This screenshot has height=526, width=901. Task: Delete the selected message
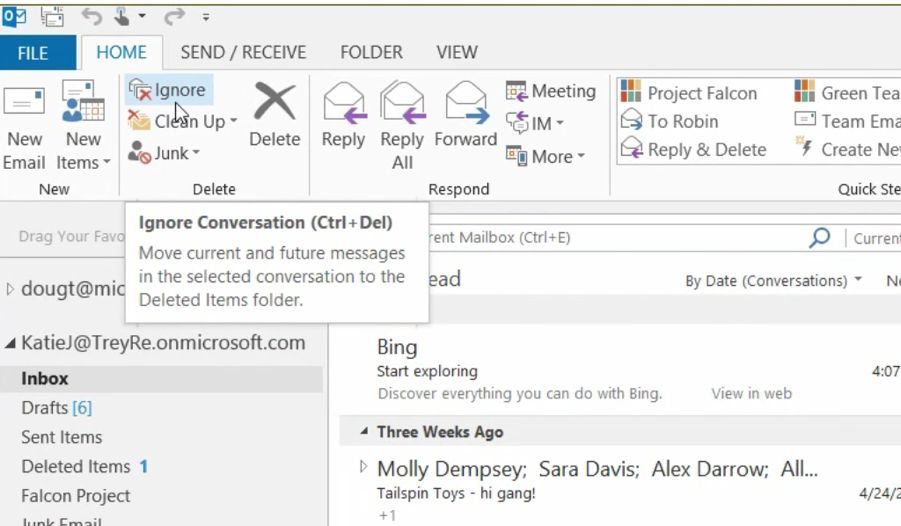click(x=275, y=114)
